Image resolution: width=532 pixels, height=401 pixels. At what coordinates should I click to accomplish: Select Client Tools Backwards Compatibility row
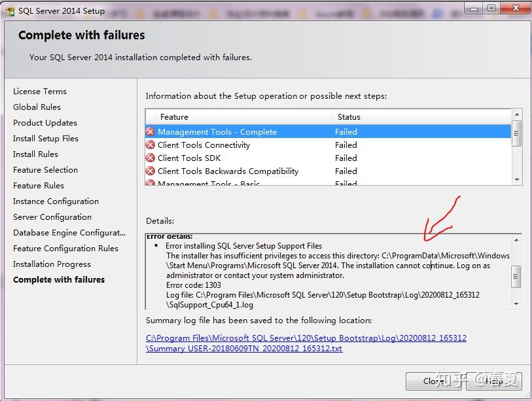pos(328,171)
